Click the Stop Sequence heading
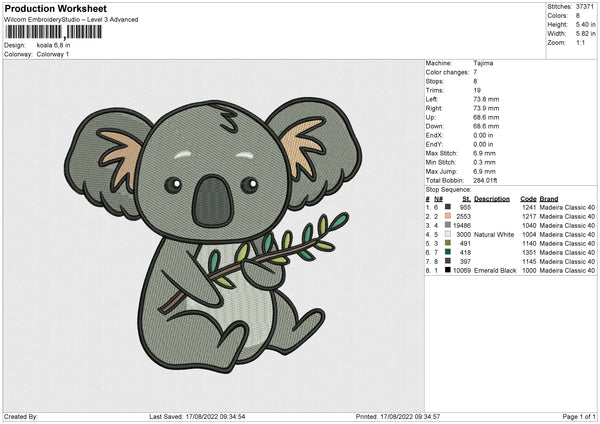The height and width of the screenshot is (424, 600). point(448,187)
